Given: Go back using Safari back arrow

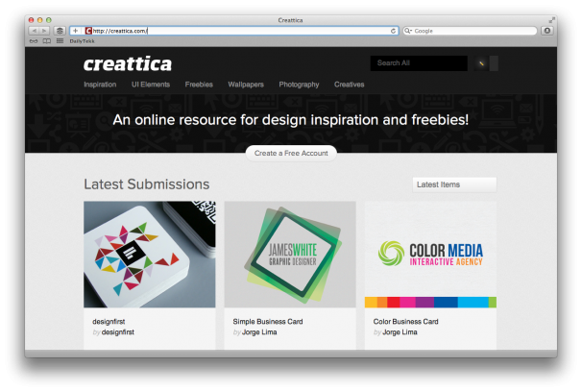Looking at the screenshot, I should (x=35, y=31).
